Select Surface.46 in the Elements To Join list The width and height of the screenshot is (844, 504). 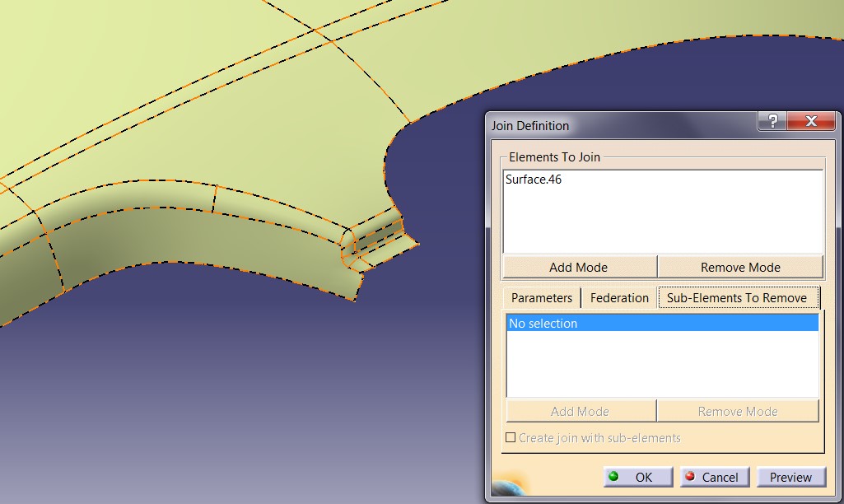point(531,179)
